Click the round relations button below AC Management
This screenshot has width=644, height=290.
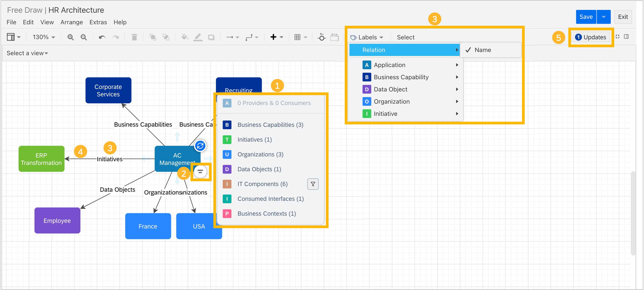[x=200, y=172]
